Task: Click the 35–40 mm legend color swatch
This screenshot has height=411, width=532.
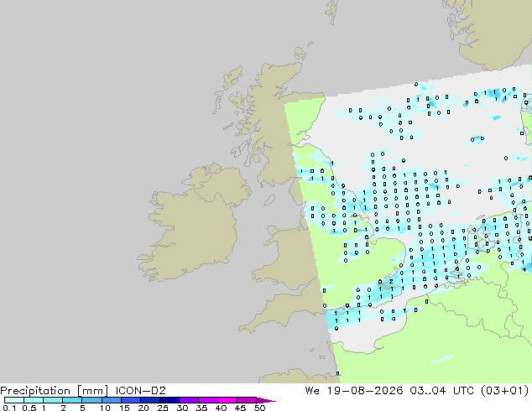Action: point(207,400)
